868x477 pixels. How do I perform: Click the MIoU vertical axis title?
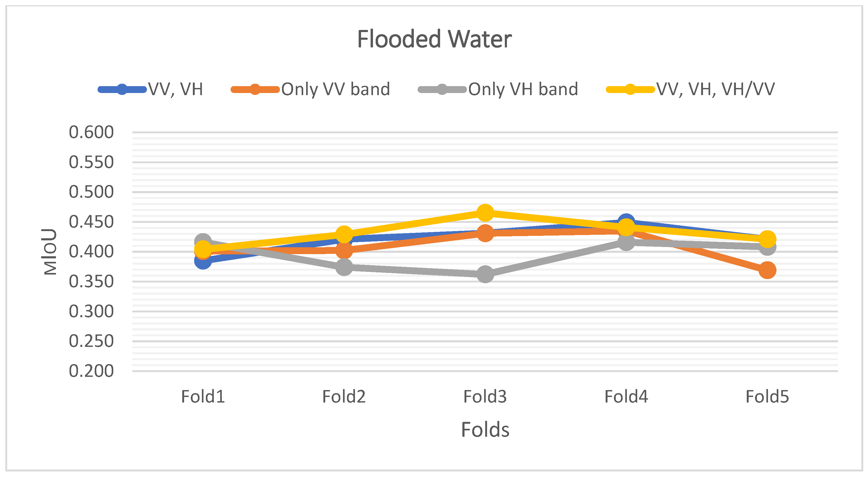point(50,252)
